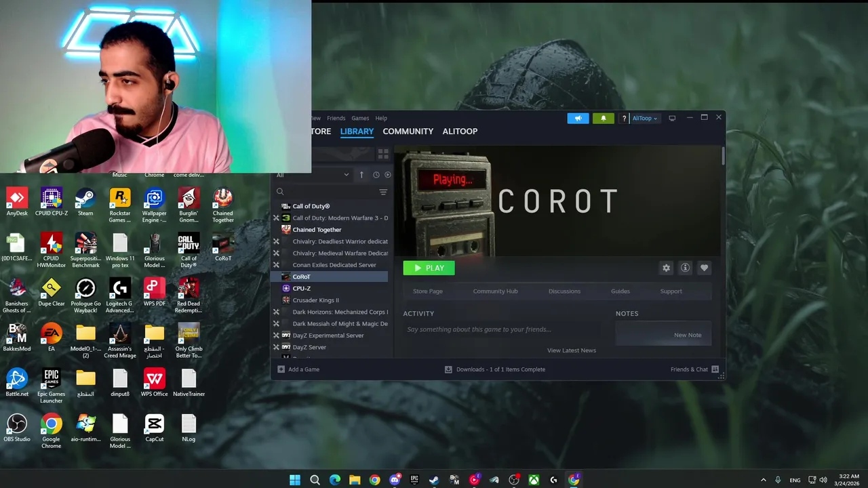This screenshot has width=868, height=488.
Task: Open Downloads status in Steam footer
Action: coord(495,369)
